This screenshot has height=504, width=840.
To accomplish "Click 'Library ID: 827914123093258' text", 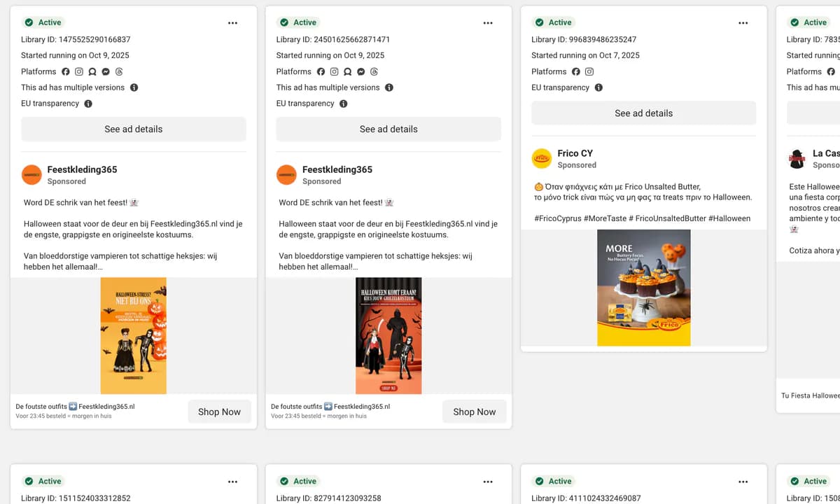I will tap(329, 498).
